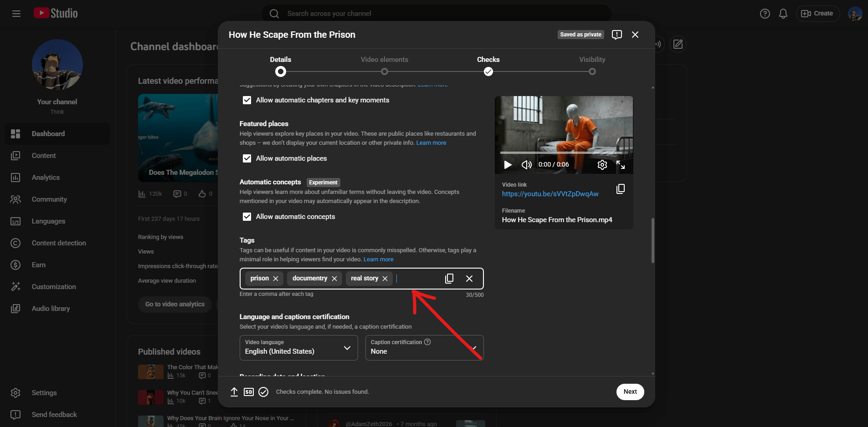868x427 pixels.
Task: Click the Help question mark icon
Action: [765, 13]
